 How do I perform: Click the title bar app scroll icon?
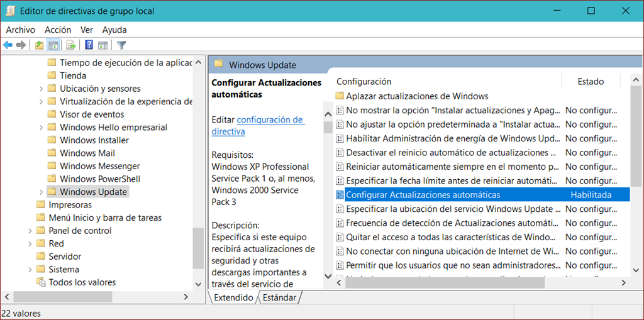tap(11, 11)
